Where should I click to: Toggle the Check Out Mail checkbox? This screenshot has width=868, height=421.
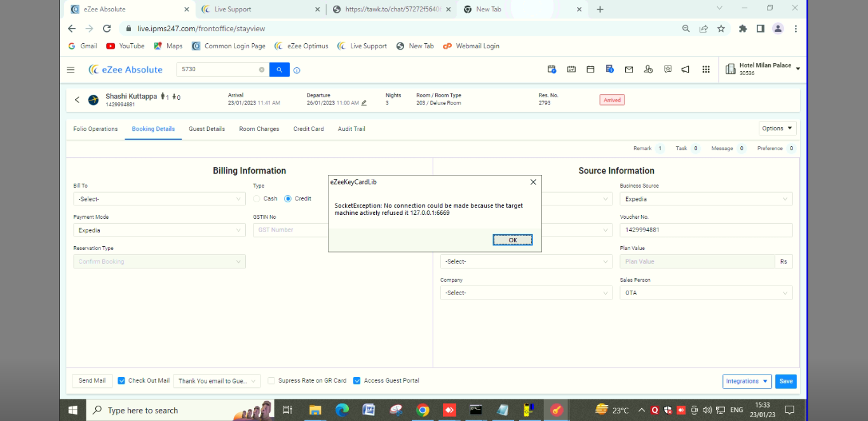tap(121, 381)
